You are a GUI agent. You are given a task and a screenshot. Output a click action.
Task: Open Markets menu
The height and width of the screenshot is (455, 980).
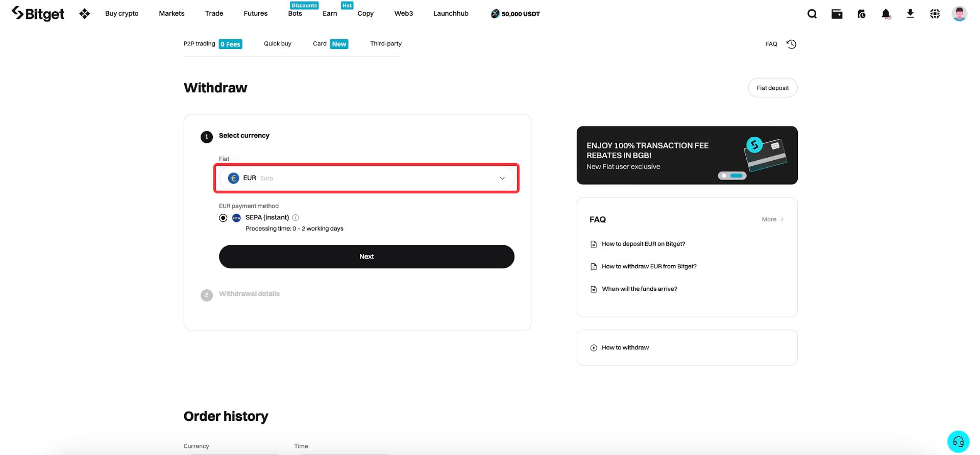171,14
